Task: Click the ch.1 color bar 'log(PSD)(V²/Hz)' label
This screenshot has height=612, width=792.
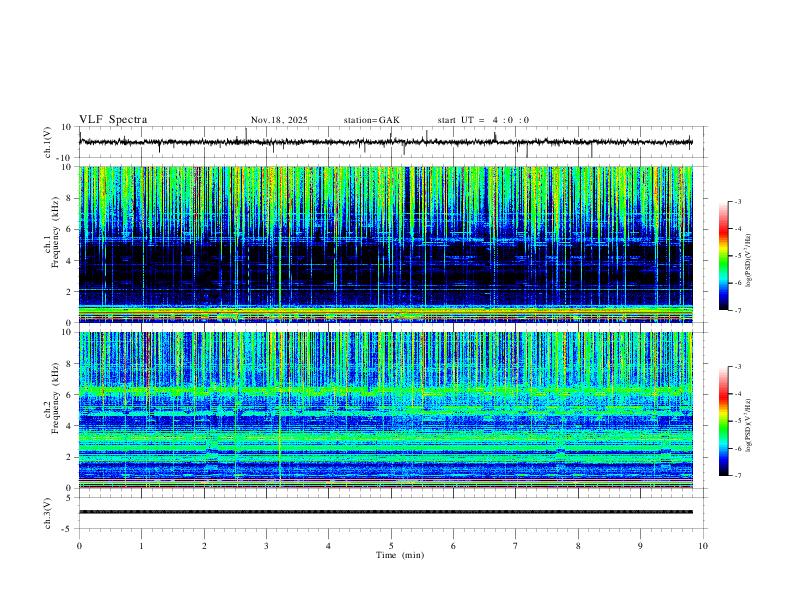Action: pyautogui.click(x=749, y=260)
